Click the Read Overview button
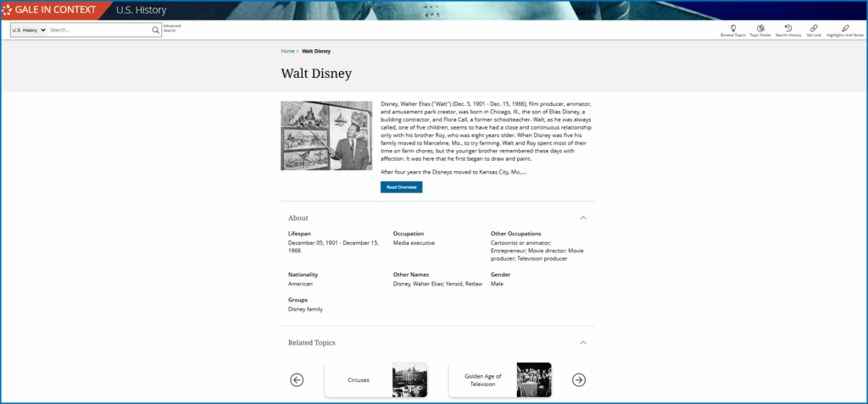Viewport: 868px width, 404px height. 401,186
